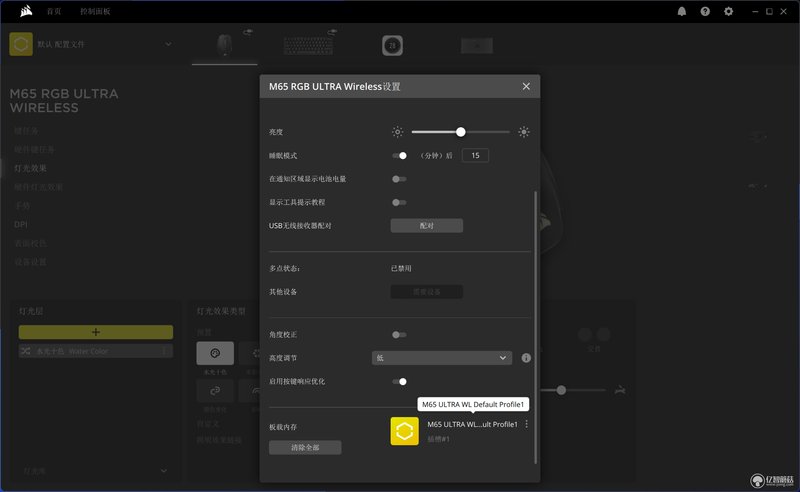
Task: Open 灯光效果 in the sidebar
Action: pos(30,168)
